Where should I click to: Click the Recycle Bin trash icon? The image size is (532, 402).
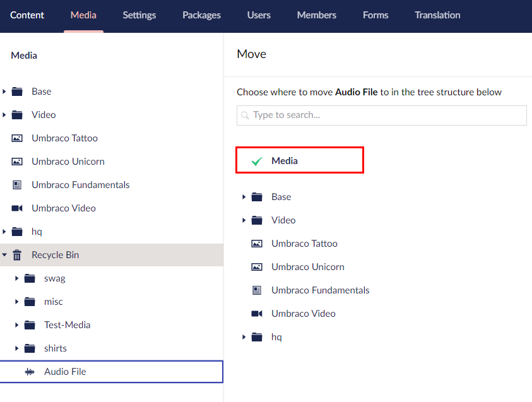tap(17, 255)
